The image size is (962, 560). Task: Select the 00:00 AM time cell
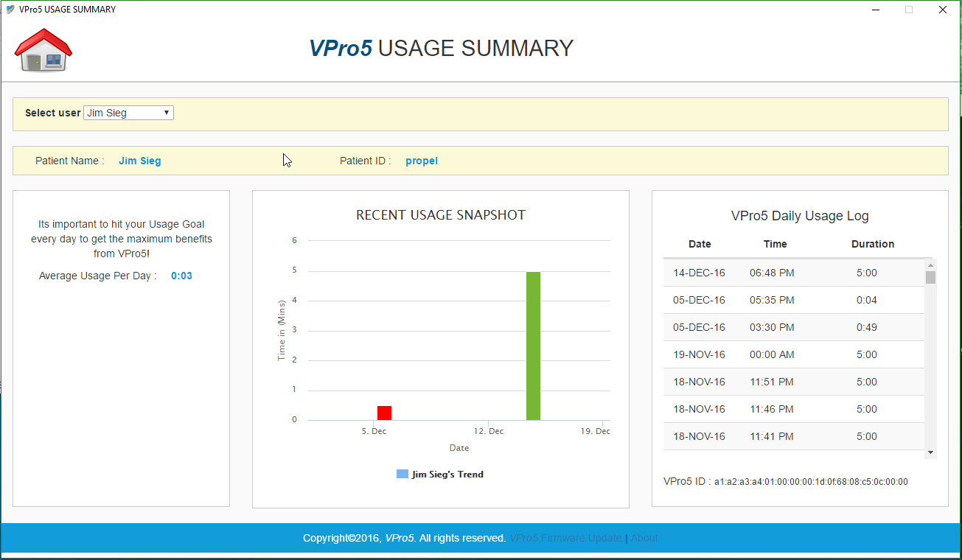click(772, 354)
